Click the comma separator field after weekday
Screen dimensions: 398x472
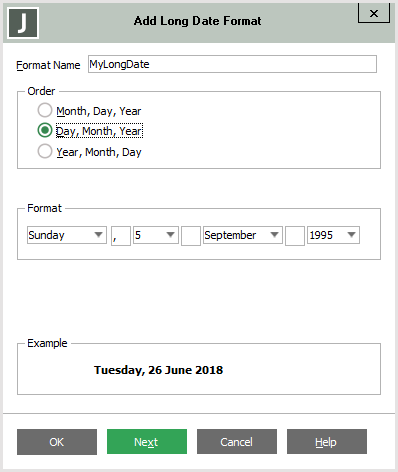click(121, 236)
